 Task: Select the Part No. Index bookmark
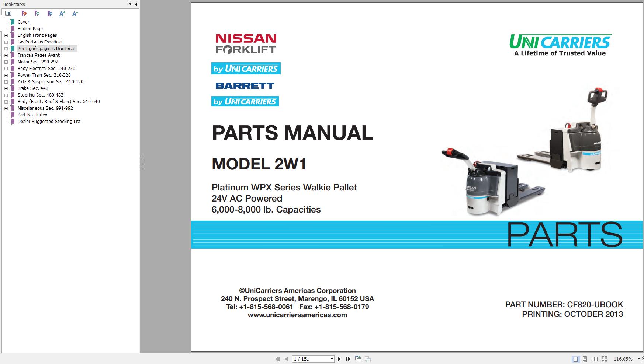[32, 115]
